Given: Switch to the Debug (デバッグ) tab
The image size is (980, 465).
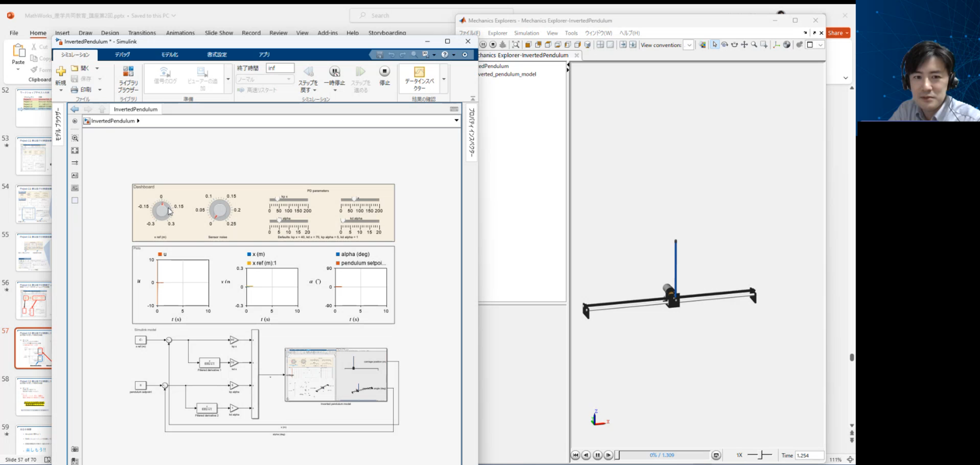Looking at the screenshot, I should pyautogui.click(x=122, y=54).
